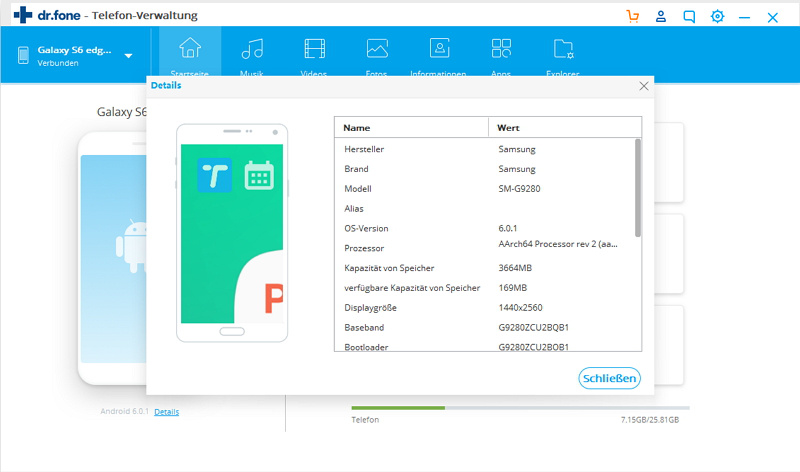Click the dr.fone logo
This screenshot has width=800, height=472.
(47, 15)
